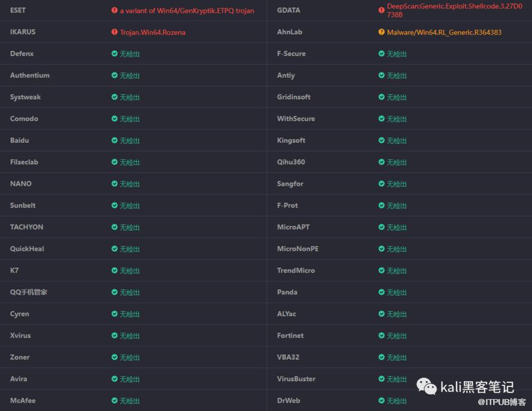The image size is (532, 411).
Task: Click the ESET GenKryptik.ETPQ trojan detection text
Action: (186, 11)
